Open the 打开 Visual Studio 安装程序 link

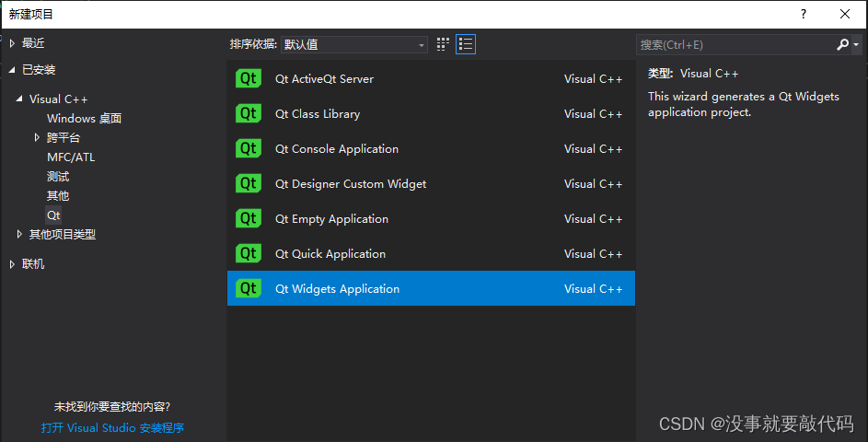coord(112,427)
